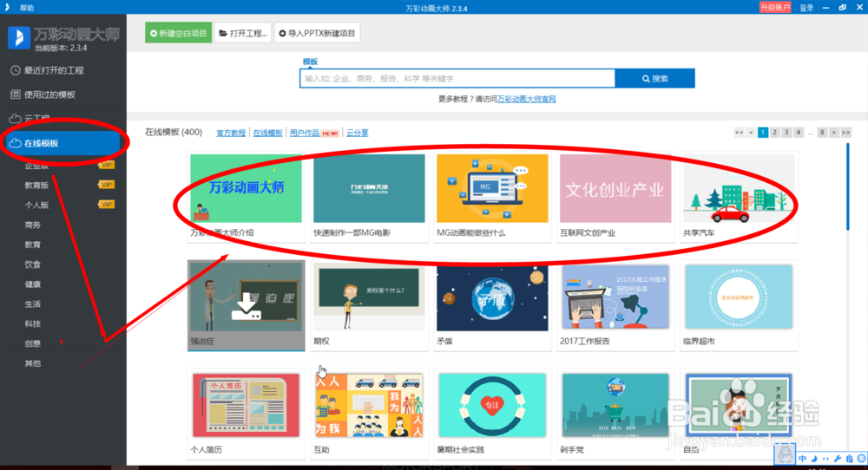The image size is (868, 470).
Task: Select 生活 category in sidebar
Action: pyautogui.click(x=33, y=304)
